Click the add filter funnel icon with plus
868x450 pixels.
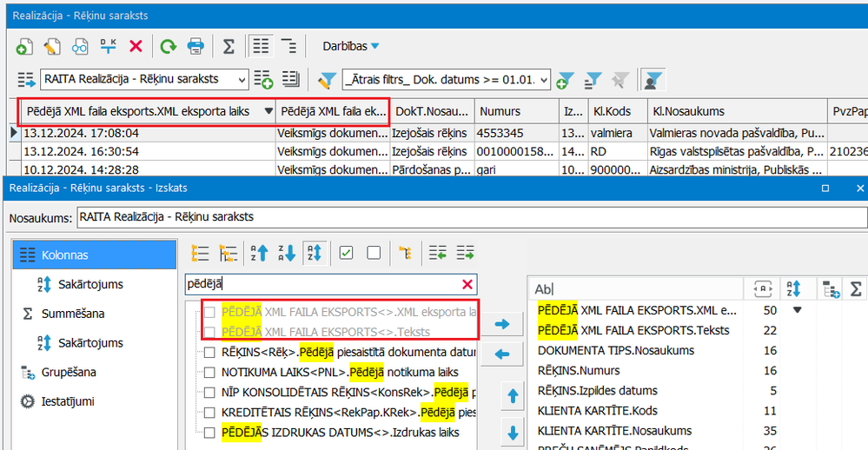[x=565, y=80]
